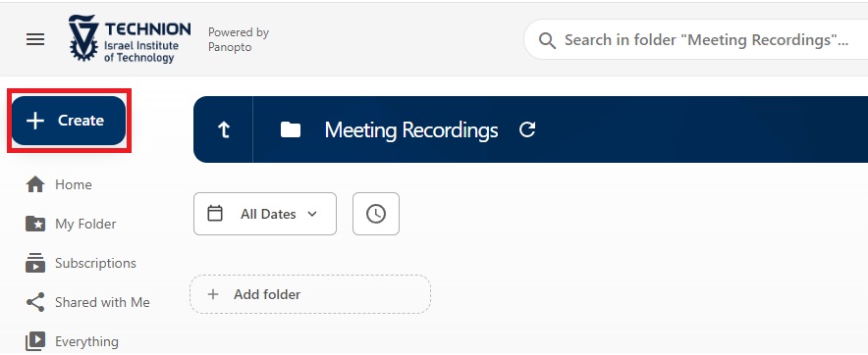Image resolution: width=868 pixels, height=355 pixels.
Task: Open the All Dates dropdown
Action: (265, 214)
